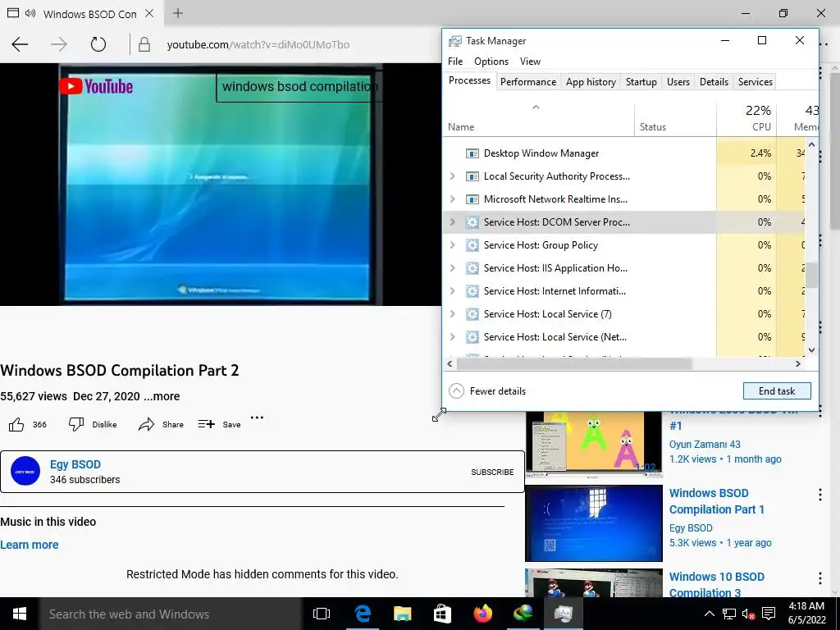840x630 pixels.
Task: Switch to the Startup tab
Action: tap(641, 82)
